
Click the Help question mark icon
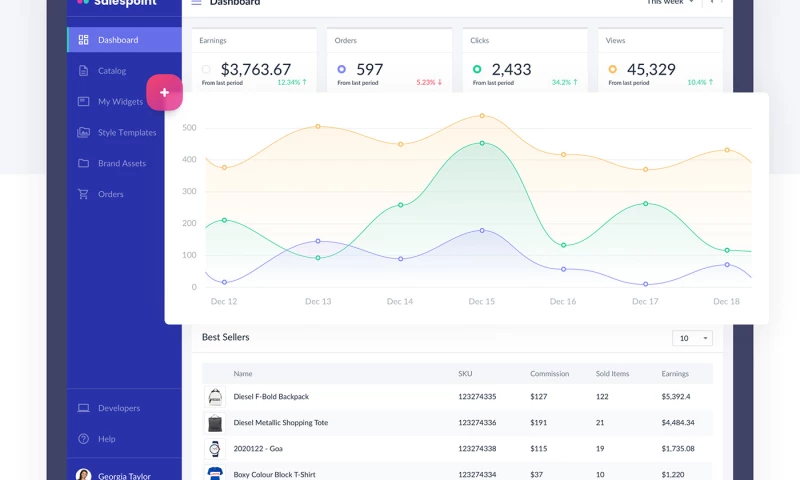click(x=83, y=439)
